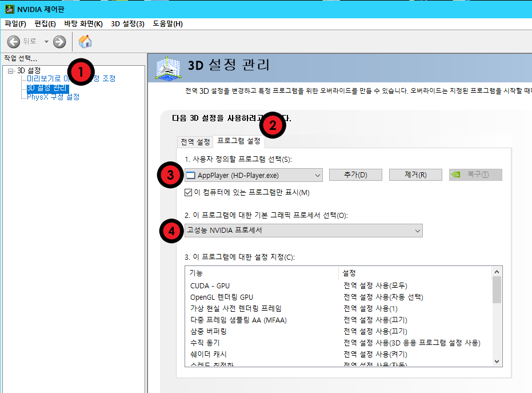Click the AppPlayer program icon in dropdown
Viewport: 532px width, 393px height.
coord(191,175)
